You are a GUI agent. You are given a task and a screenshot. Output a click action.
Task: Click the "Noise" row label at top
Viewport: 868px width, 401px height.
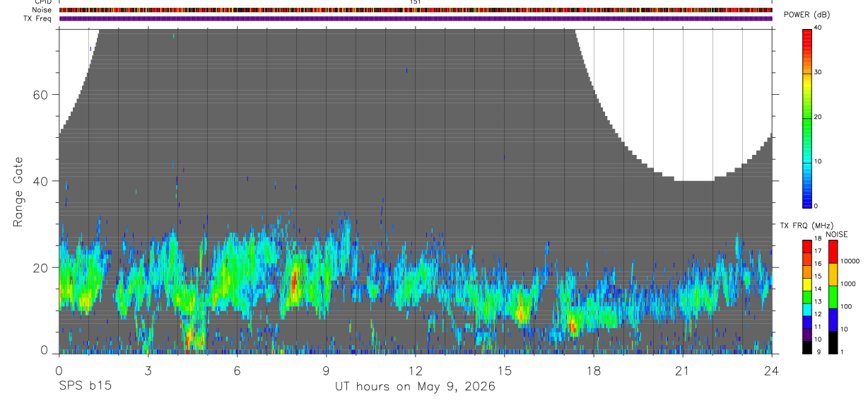point(42,10)
